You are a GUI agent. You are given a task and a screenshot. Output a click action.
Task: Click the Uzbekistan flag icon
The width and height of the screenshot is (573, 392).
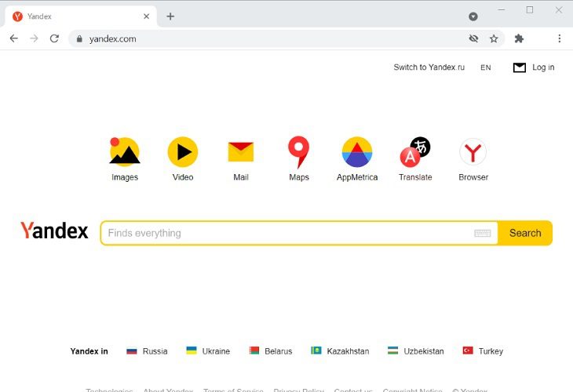[392, 350]
